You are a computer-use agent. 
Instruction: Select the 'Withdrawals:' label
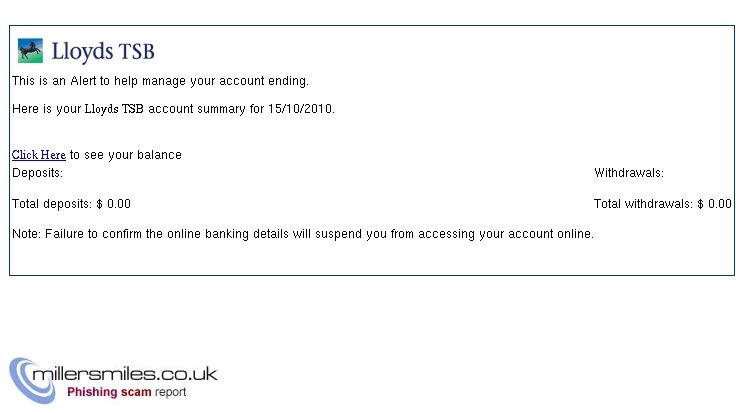tap(629, 173)
